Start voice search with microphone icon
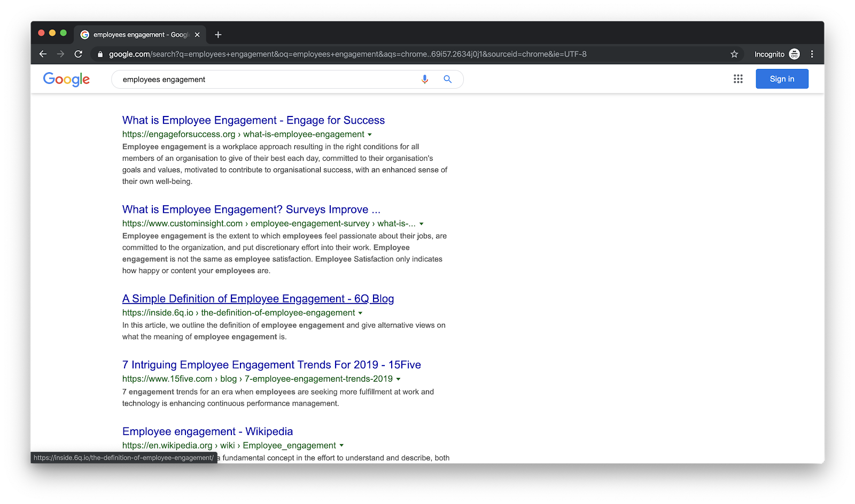This screenshot has height=504, width=855. pyautogui.click(x=425, y=79)
